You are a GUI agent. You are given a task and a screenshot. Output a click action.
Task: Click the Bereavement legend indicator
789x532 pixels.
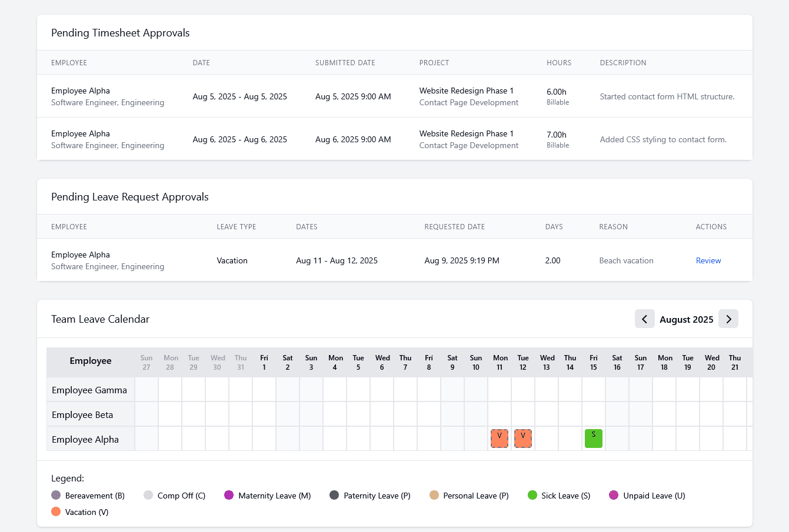pyautogui.click(x=57, y=496)
